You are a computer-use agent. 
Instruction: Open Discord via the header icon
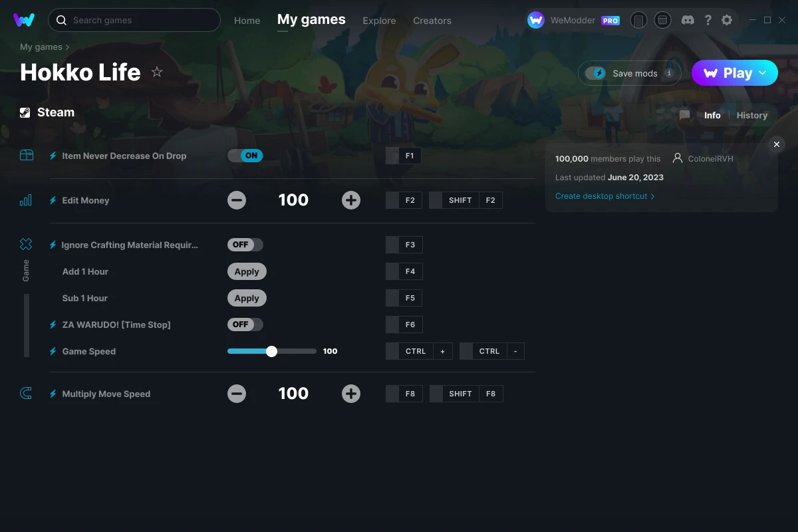tap(688, 20)
